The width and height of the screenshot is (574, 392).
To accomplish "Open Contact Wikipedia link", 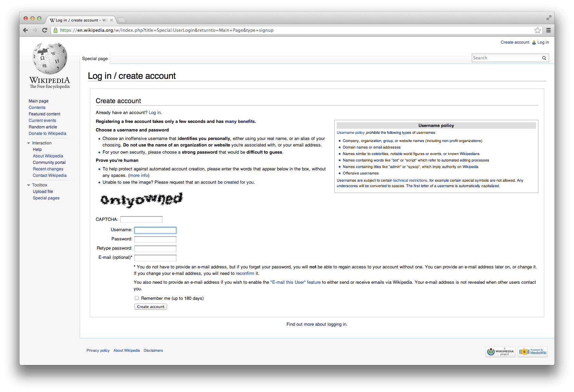I will click(50, 176).
